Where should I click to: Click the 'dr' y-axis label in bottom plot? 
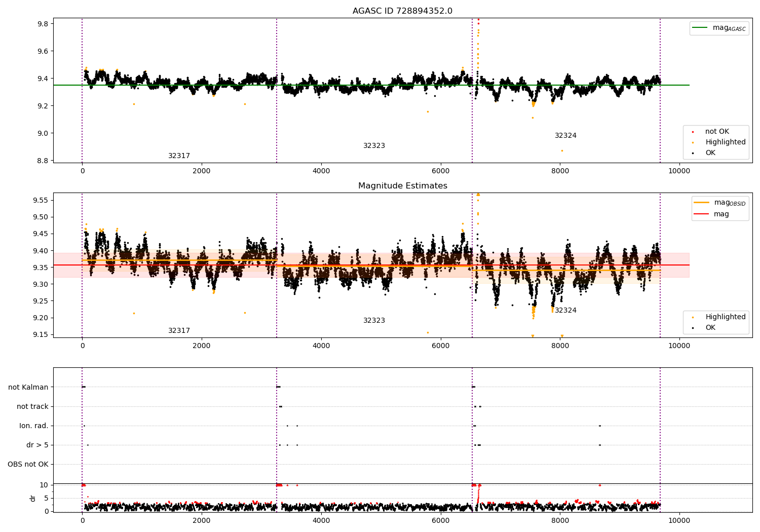[x=33, y=498]
